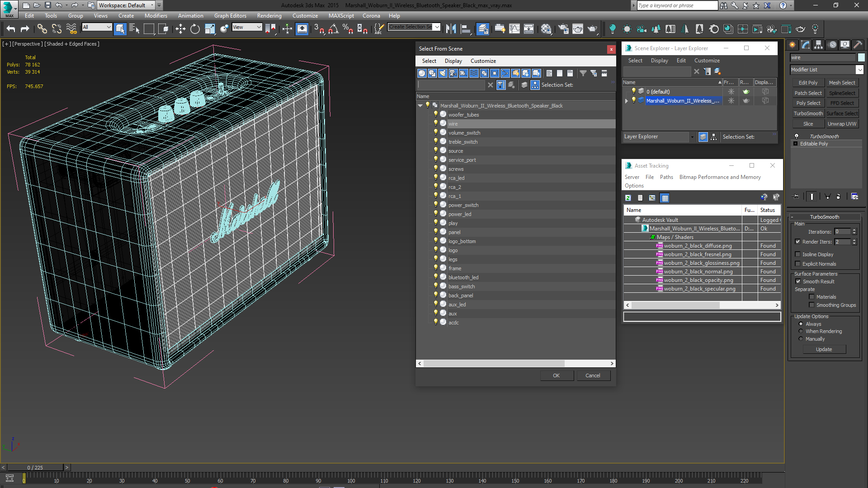868x488 pixels.
Task: Enable Separate by Materials checkbox
Action: tap(811, 297)
